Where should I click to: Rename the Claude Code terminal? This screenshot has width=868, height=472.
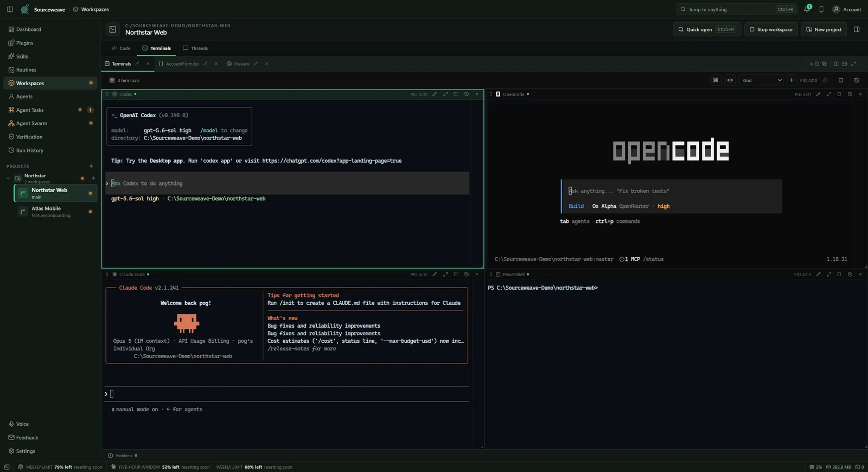click(x=435, y=275)
